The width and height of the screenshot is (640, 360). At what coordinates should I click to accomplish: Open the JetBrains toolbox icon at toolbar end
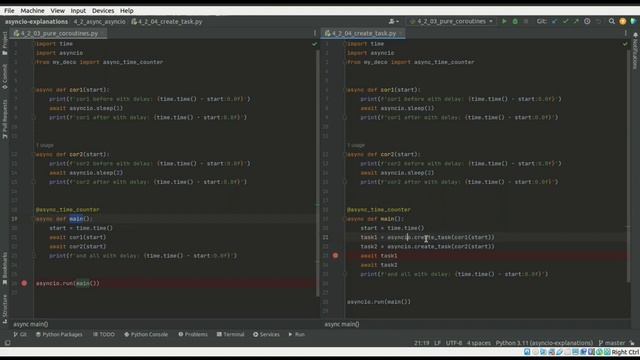click(x=633, y=21)
